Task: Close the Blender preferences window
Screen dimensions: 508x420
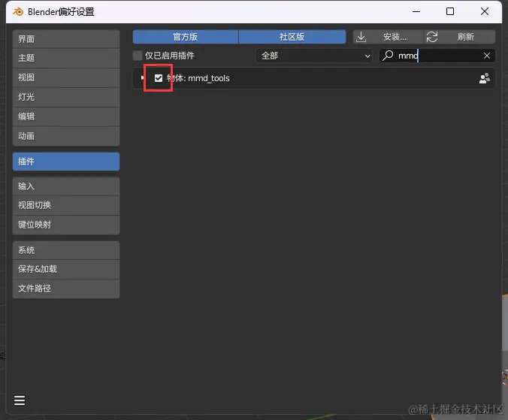Action: pos(485,12)
